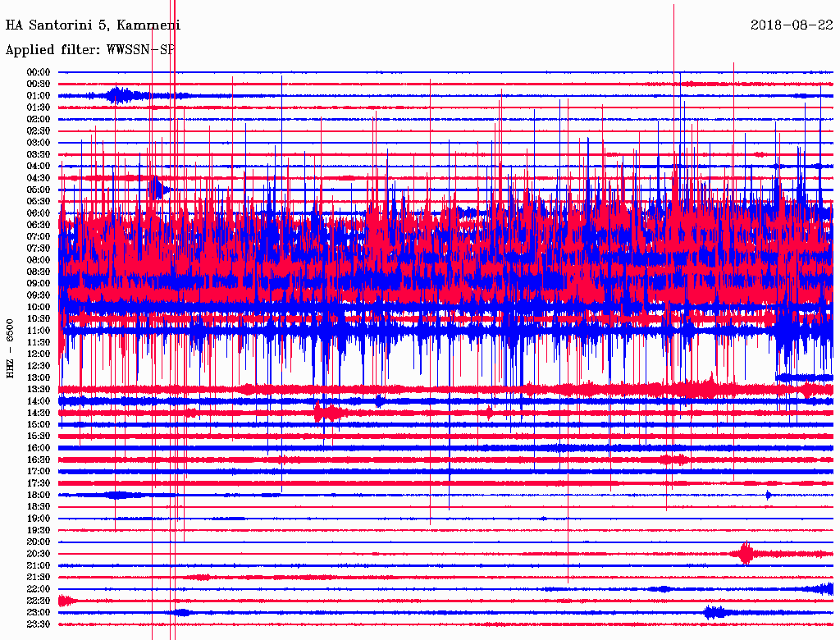
Task: Click the 01:00 time label
Action: [x=39, y=96]
